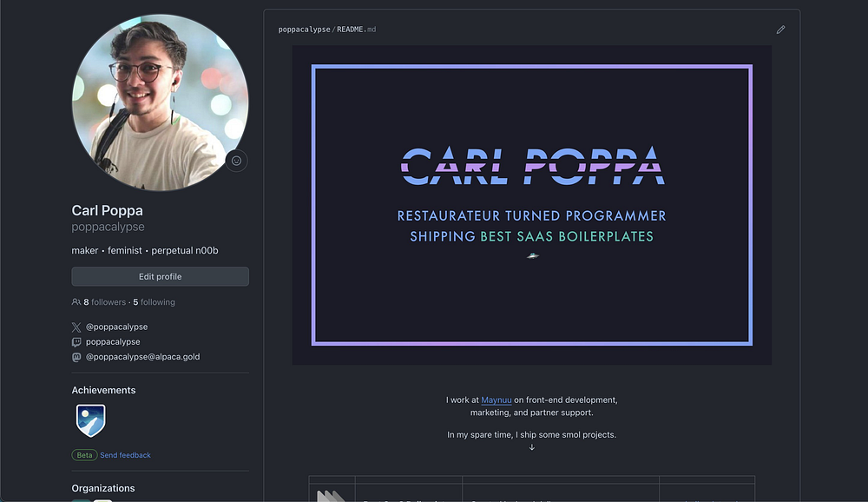Click the Beta label badge
868x502 pixels.
point(84,455)
